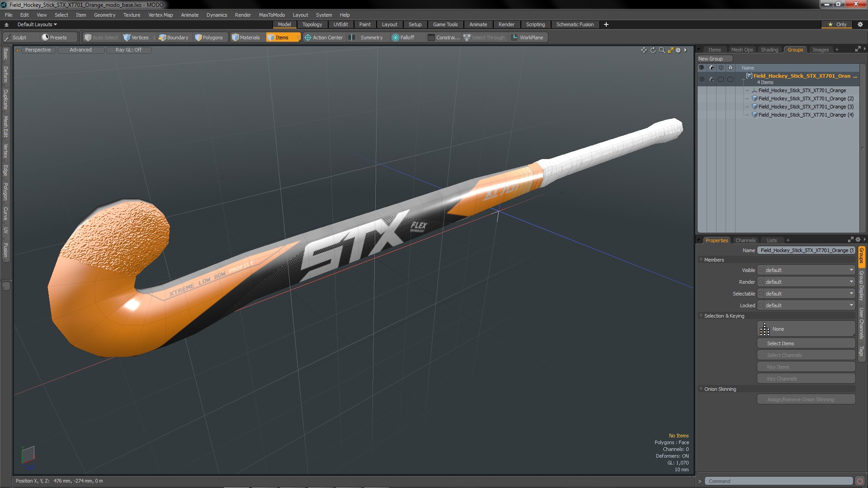
Task: Click the render camera column header
Action: [712, 68]
